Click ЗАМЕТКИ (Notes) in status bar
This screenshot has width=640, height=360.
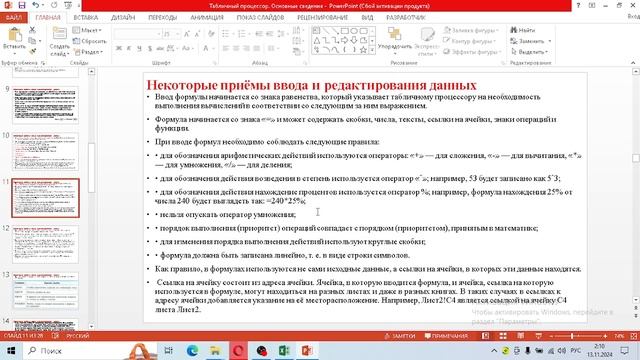(x=400, y=336)
